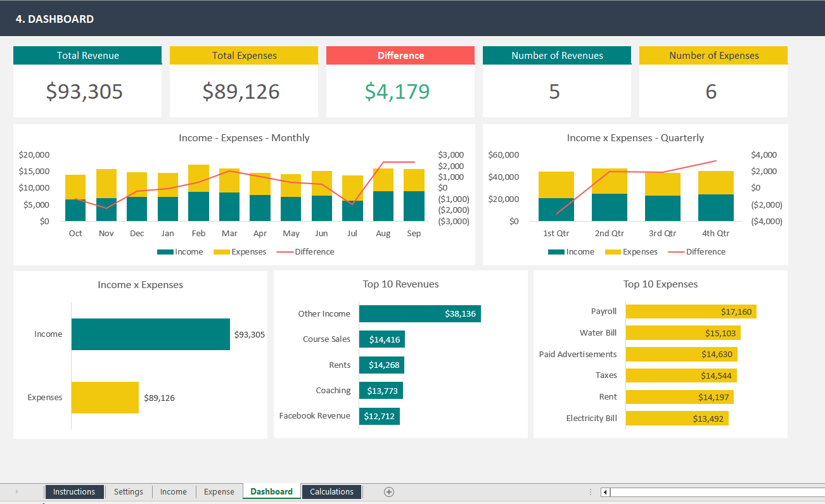Screen dimensions: 825x504
Task: Click the New Sheet plus icon
Action: [389, 491]
